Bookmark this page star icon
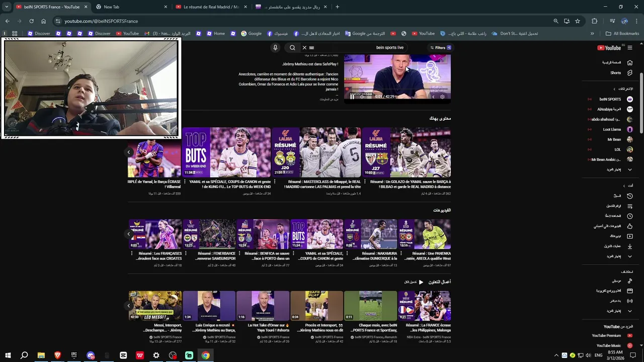644x362 pixels. [x=578, y=21]
